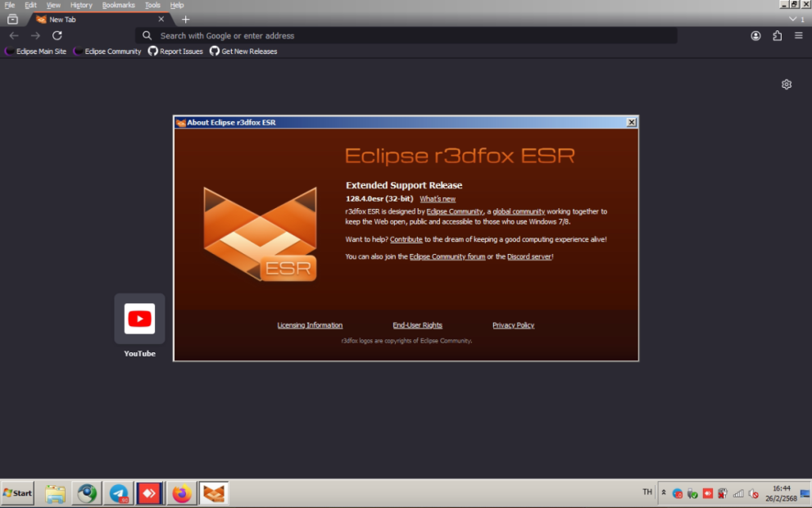Expand the list all tabs chevron
The height and width of the screenshot is (508, 812).
click(x=793, y=19)
